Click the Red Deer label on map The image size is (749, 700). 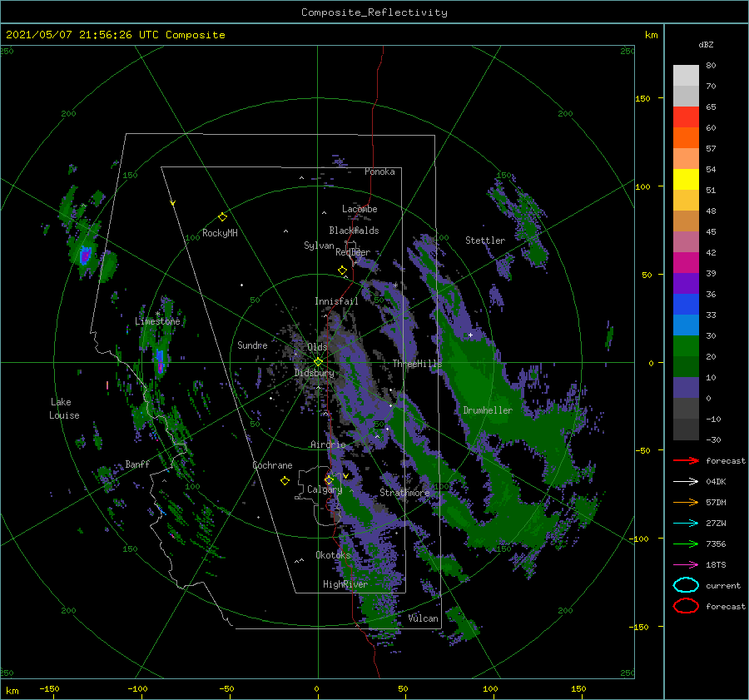click(x=353, y=252)
